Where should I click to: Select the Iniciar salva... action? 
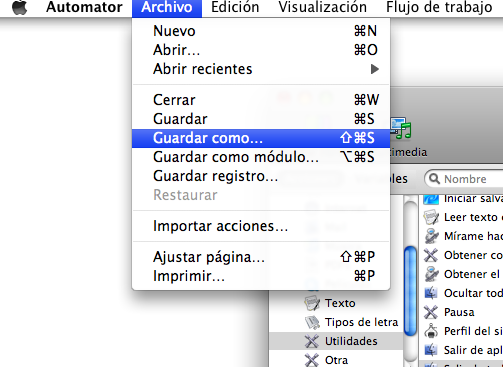(x=461, y=199)
